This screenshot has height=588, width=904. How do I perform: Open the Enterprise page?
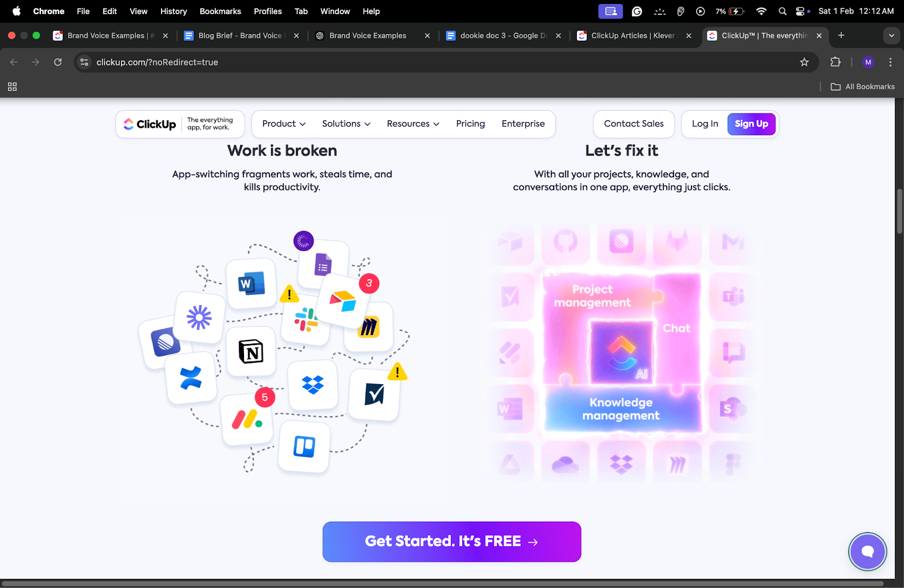(x=523, y=124)
